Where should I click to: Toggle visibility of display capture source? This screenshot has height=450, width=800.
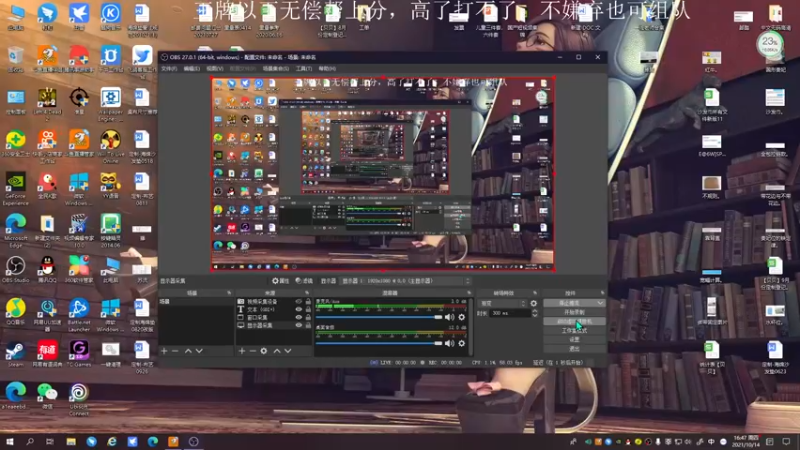(x=298, y=325)
